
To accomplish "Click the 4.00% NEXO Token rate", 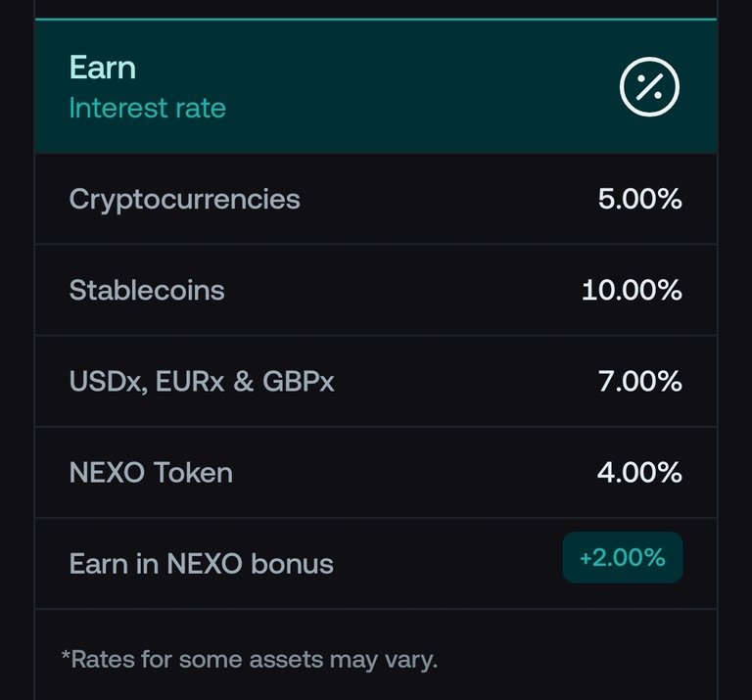I will click(x=639, y=472).
